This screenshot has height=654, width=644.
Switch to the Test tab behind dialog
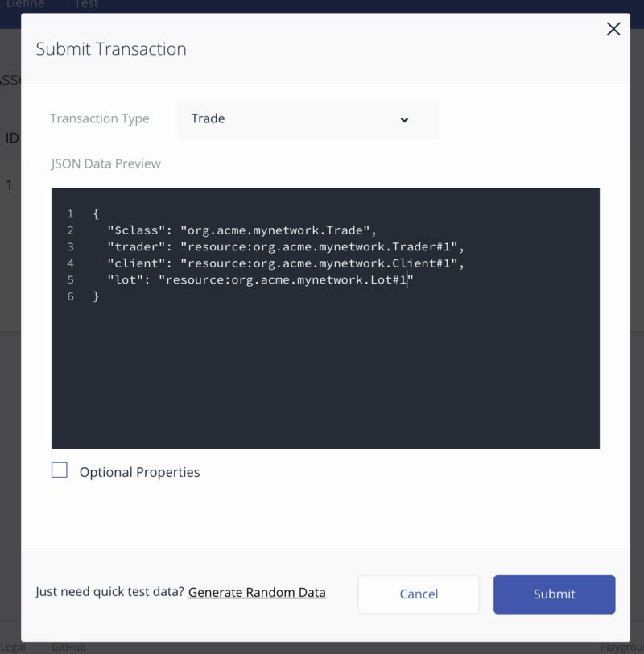pos(86,4)
